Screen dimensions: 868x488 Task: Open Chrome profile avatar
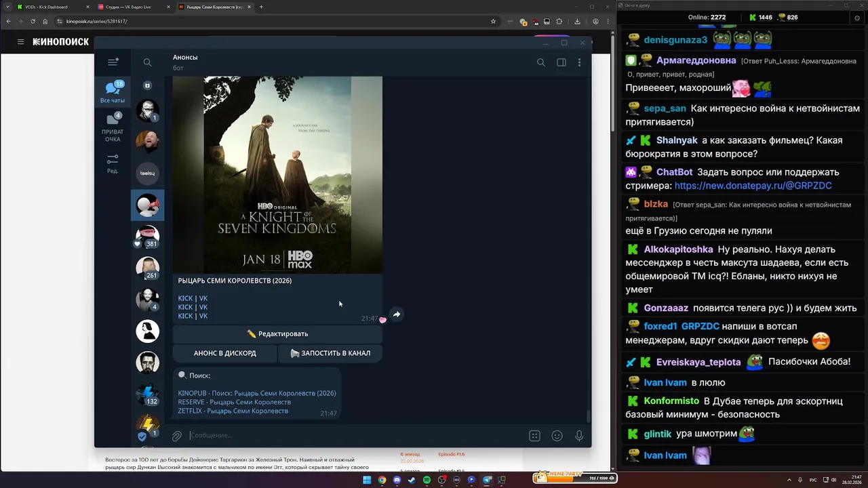(x=595, y=21)
